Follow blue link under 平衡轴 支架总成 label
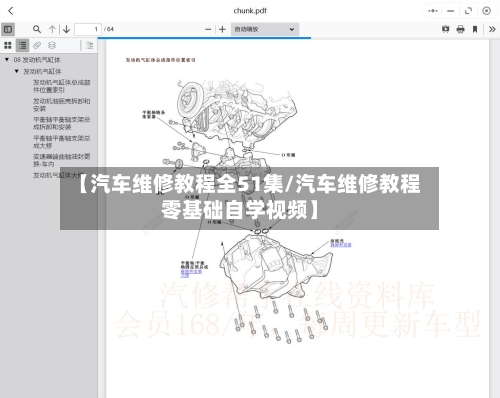 (x=191, y=273)
